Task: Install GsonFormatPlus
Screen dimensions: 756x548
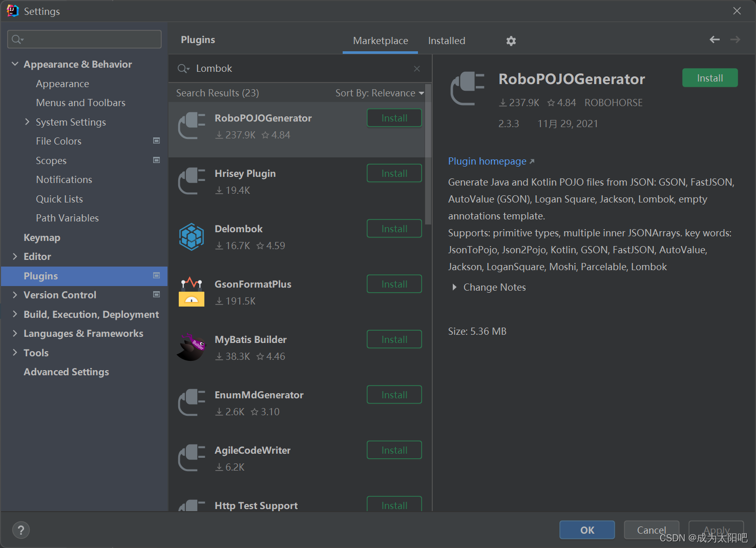Action: (x=394, y=284)
